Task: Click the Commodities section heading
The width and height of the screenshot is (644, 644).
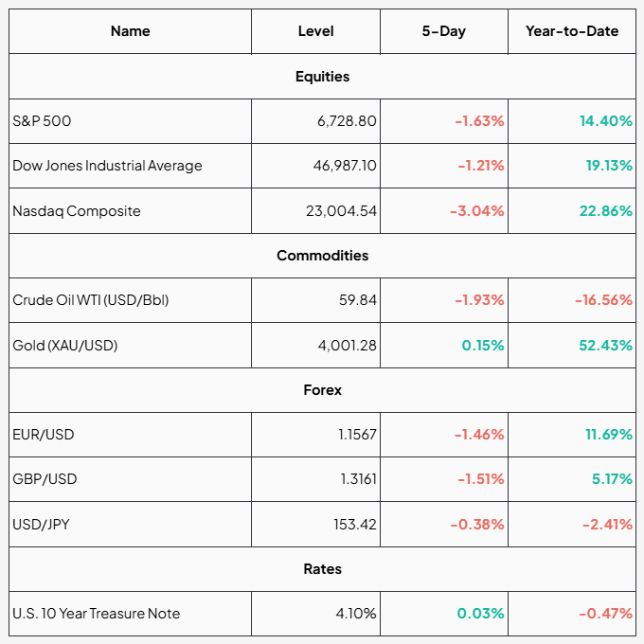Action: click(322, 256)
